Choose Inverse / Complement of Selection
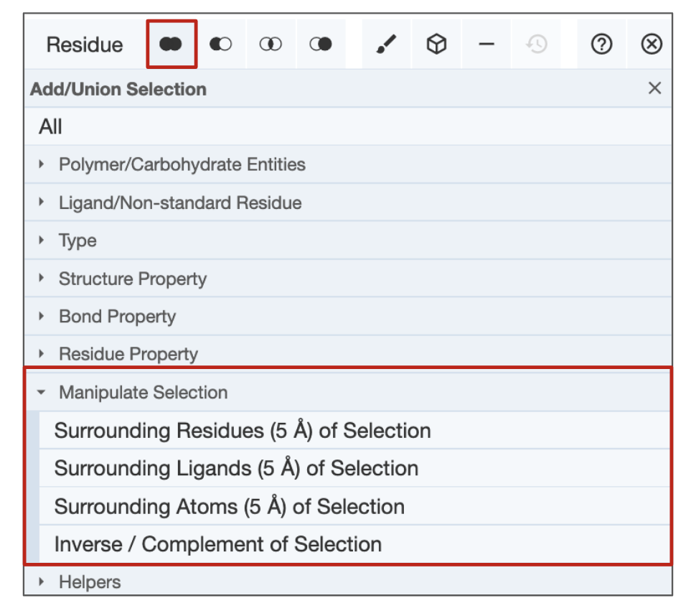The image size is (696, 616). tap(217, 544)
